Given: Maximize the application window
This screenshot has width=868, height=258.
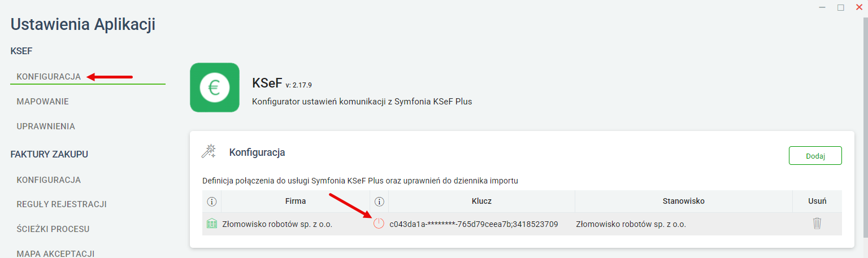Looking at the screenshot, I should (x=840, y=7).
